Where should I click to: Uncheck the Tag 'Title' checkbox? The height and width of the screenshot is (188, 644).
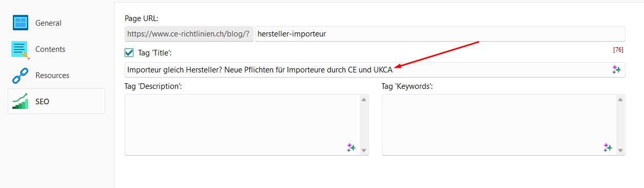129,52
